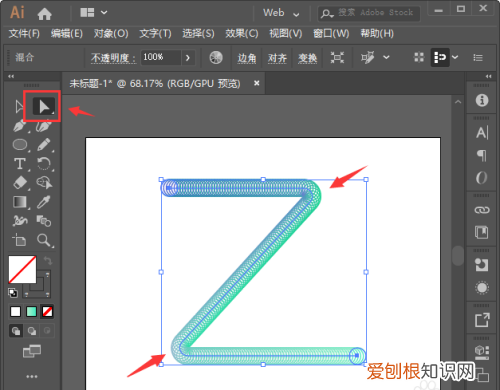Click the 边角 link
The height and width of the screenshot is (390, 500).
247,58
